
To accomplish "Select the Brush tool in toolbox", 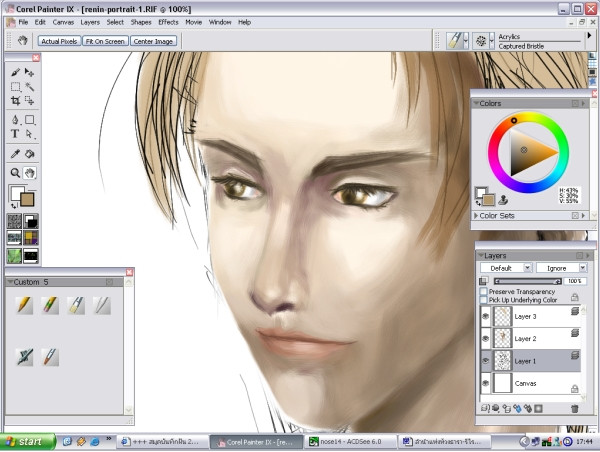I will coord(15,73).
